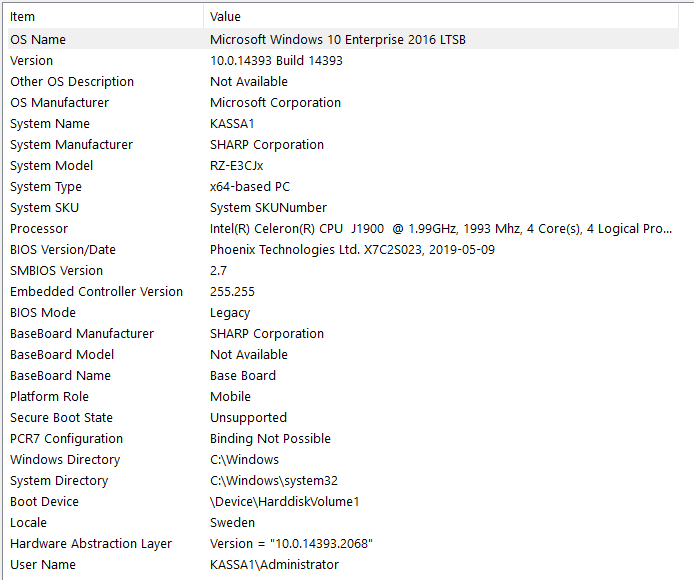
Task: Click the Platform Role row
Action: 49,397
